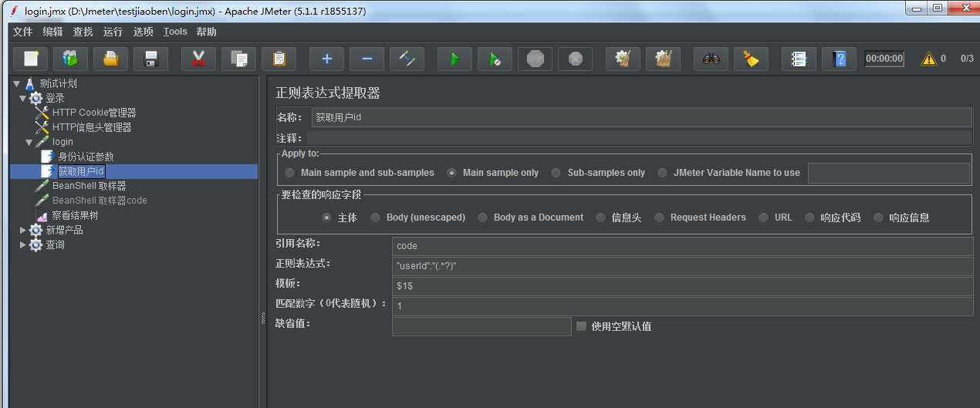
Task: Click the Expand all plus icon
Action: [326, 59]
